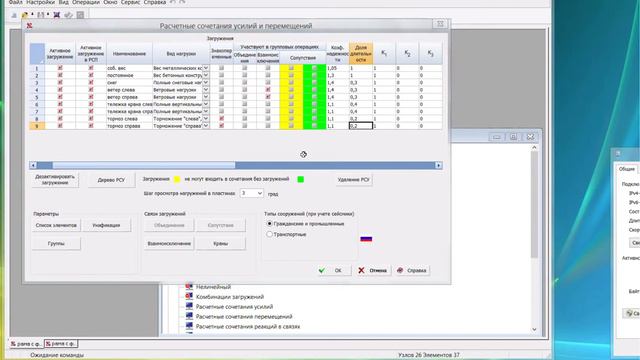Toggle green Сопутствие checkbox for row 1
Image resolution: width=640 pixels, height=360 pixels.
pyautogui.click(x=314, y=68)
